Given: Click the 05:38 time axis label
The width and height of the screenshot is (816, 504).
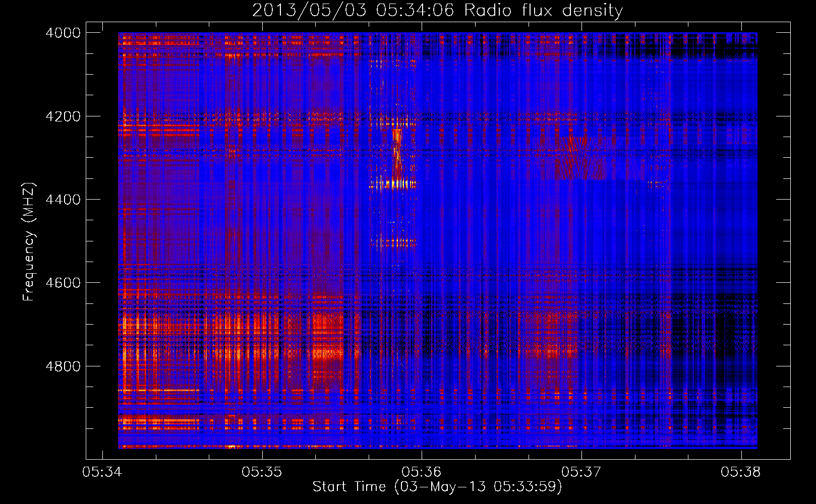Looking at the screenshot, I should point(741,472).
